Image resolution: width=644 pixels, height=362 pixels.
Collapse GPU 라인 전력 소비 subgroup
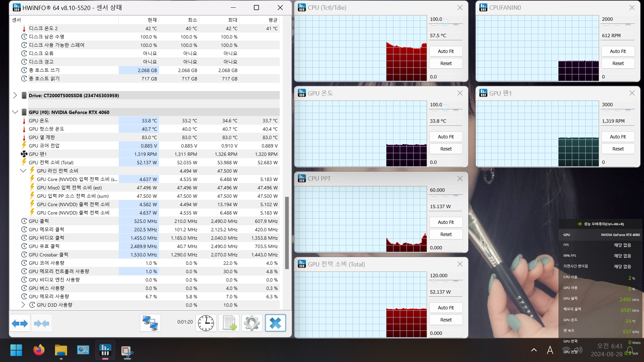click(x=23, y=171)
